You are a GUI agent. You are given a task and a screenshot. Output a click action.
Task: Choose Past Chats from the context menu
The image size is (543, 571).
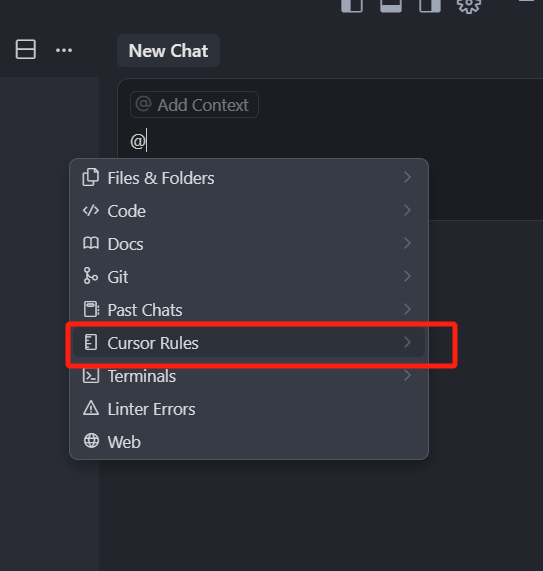pos(249,310)
